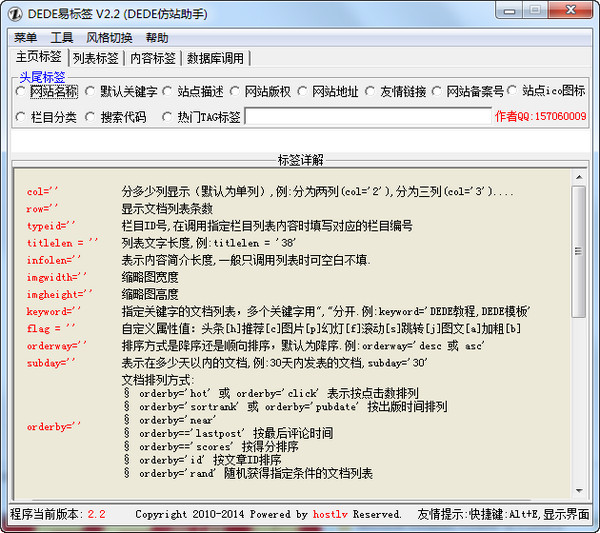The height and width of the screenshot is (533, 600).
Task: Click the version number 2.2 in status bar
Action: click(96, 514)
